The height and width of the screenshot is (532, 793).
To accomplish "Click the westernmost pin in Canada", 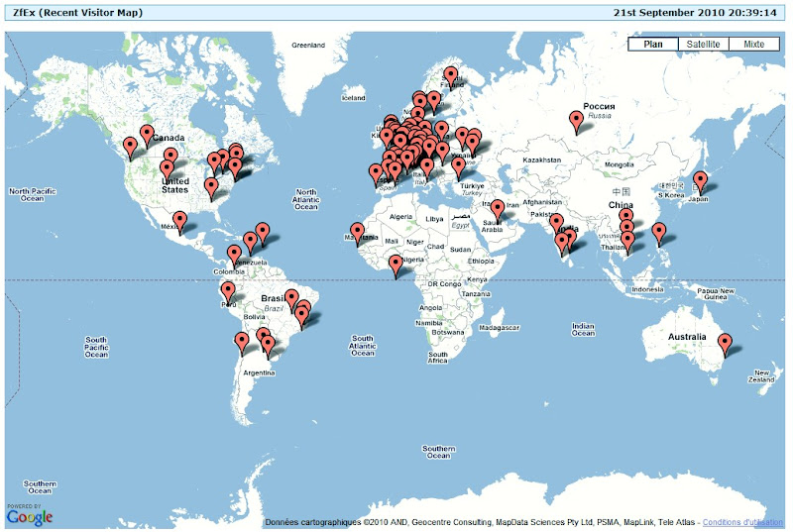I will [x=130, y=149].
